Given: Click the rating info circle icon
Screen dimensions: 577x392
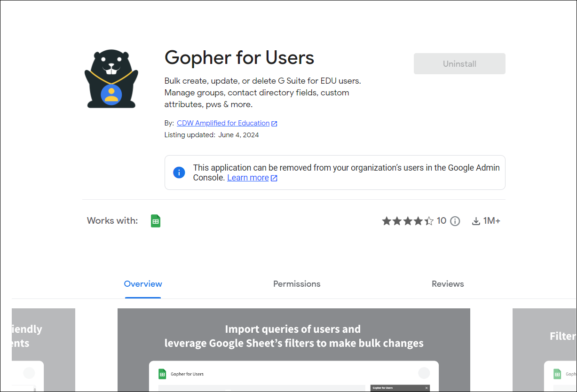Looking at the screenshot, I should point(455,221).
